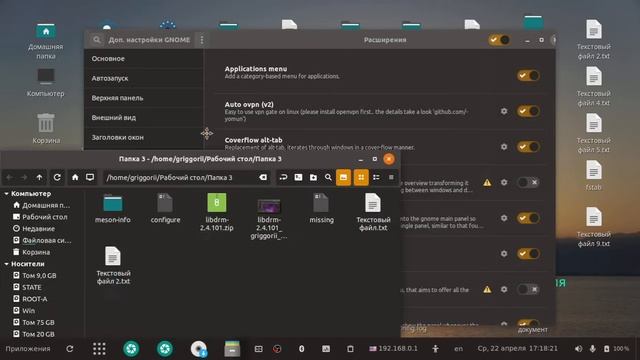
Task: Go to home folder via toolbar icon
Action: [75, 177]
